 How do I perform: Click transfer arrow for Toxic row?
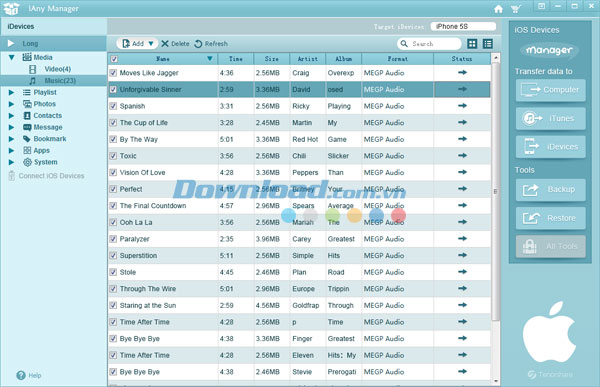[462, 155]
